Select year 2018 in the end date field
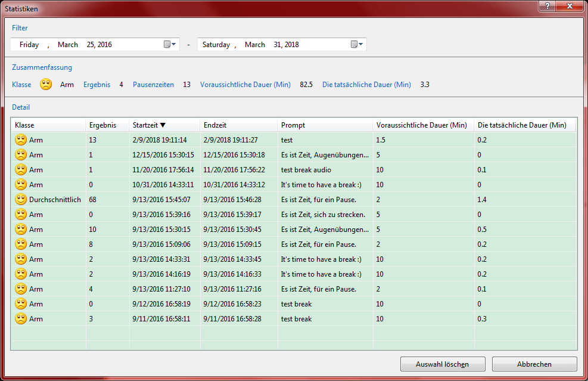588x381 pixels. pyautogui.click(x=292, y=45)
